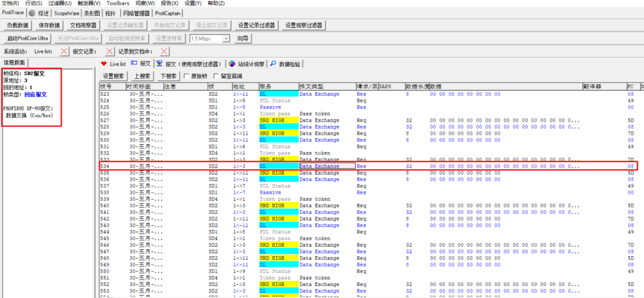Select frame row 540 in message list
Viewport: 644px width, 298px height.
tap(369, 206)
